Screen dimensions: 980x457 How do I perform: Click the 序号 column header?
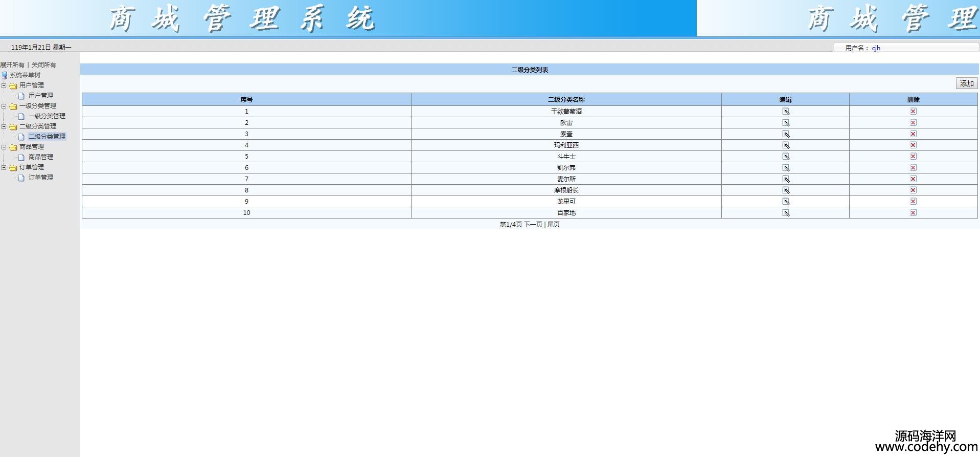246,100
